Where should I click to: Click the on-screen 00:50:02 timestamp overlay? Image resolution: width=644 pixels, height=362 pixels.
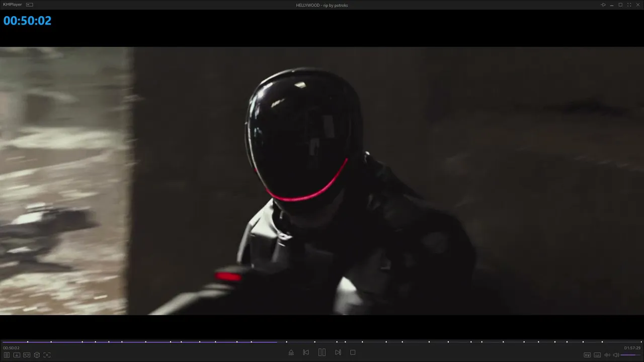point(27,21)
